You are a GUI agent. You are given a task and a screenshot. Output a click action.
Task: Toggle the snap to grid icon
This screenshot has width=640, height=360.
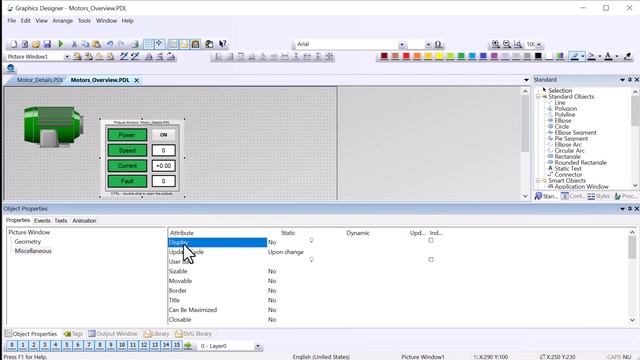[159, 44]
